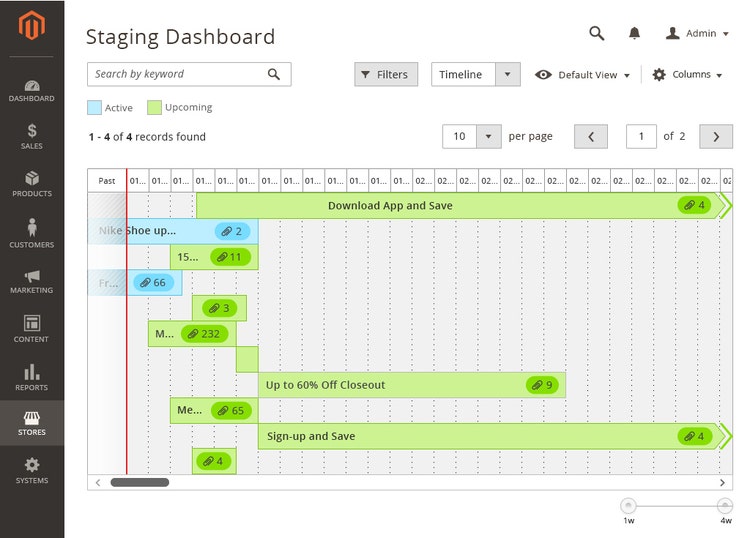Open the Columns settings menu
Viewport: 750px width, 538px height.
pyautogui.click(x=687, y=75)
